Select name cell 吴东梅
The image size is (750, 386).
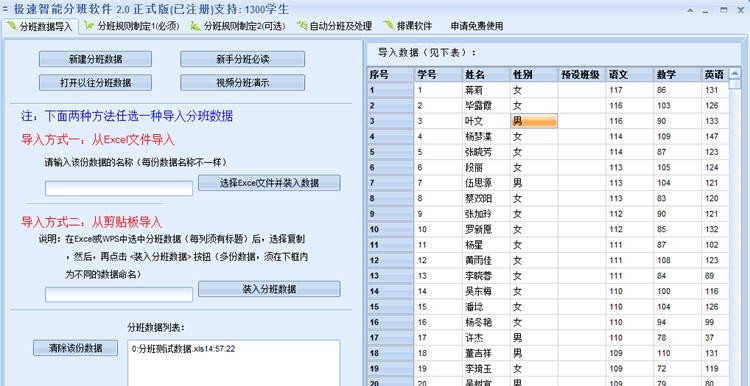(x=486, y=291)
